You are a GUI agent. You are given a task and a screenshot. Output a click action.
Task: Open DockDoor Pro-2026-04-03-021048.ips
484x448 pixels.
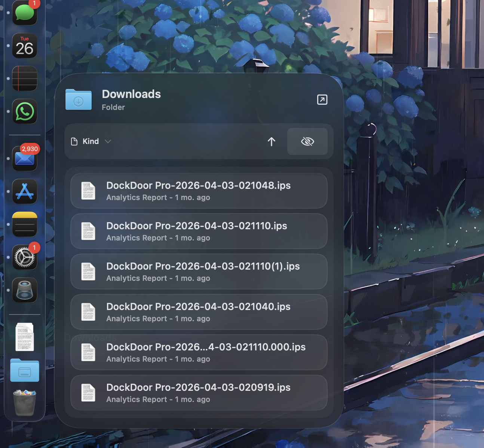coord(199,191)
